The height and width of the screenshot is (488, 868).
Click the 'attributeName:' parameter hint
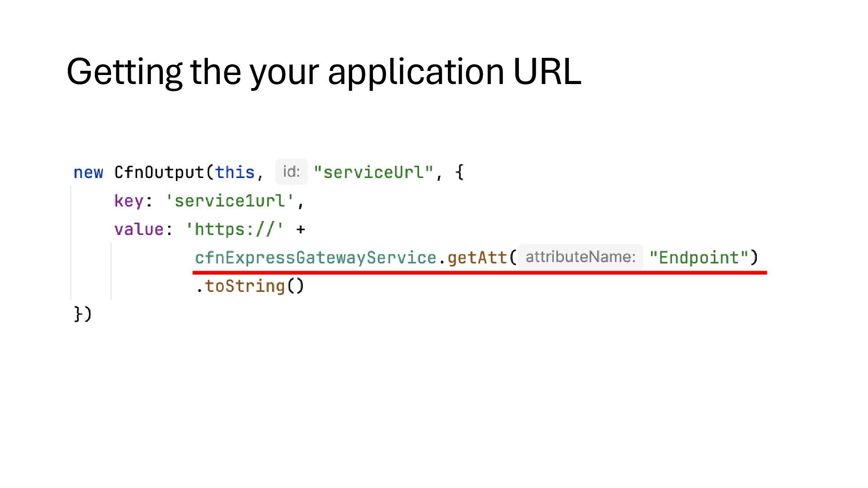pos(580,257)
